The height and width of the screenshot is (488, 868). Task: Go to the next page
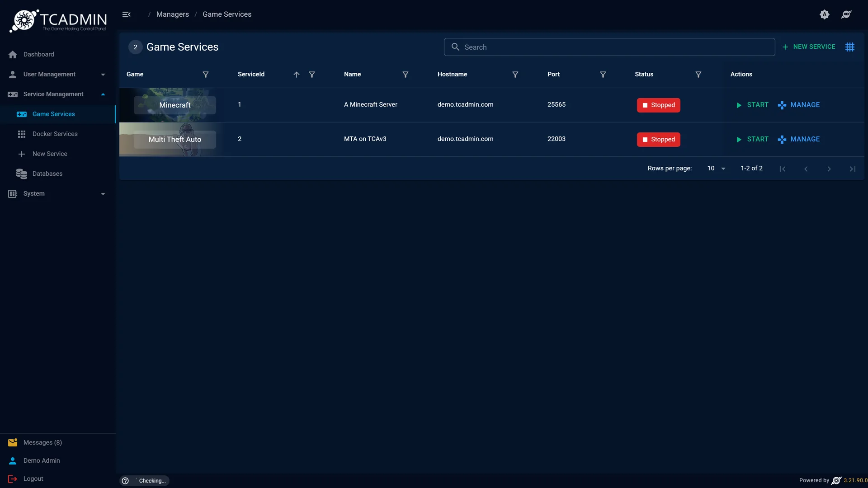829,169
